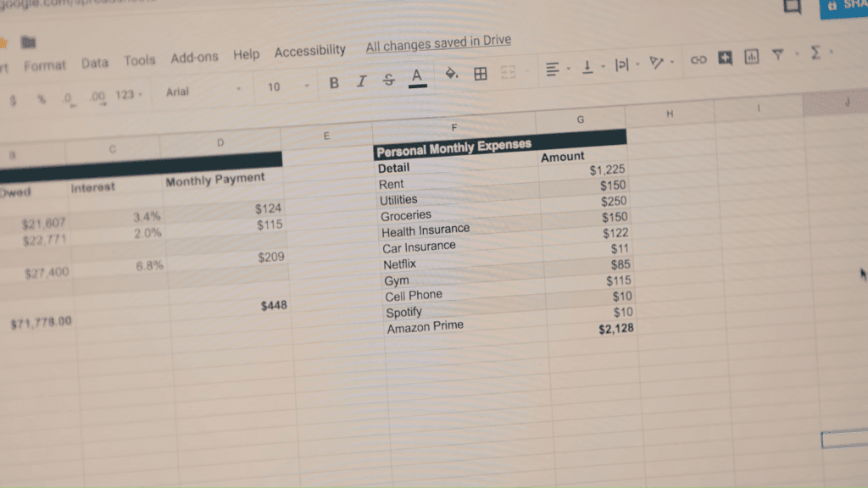Open the cell borders tool

pos(481,74)
